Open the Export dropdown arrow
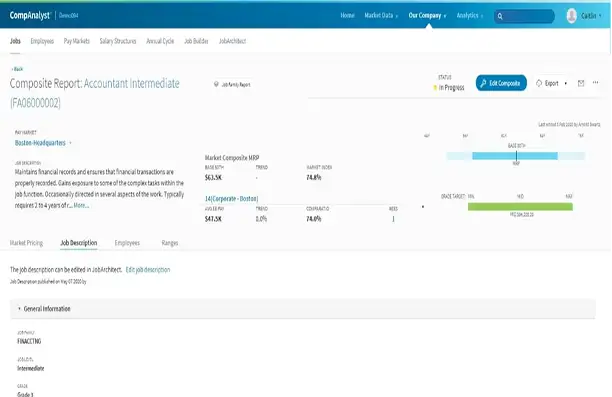Viewport: 612px width, 397px height. pyautogui.click(x=566, y=84)
